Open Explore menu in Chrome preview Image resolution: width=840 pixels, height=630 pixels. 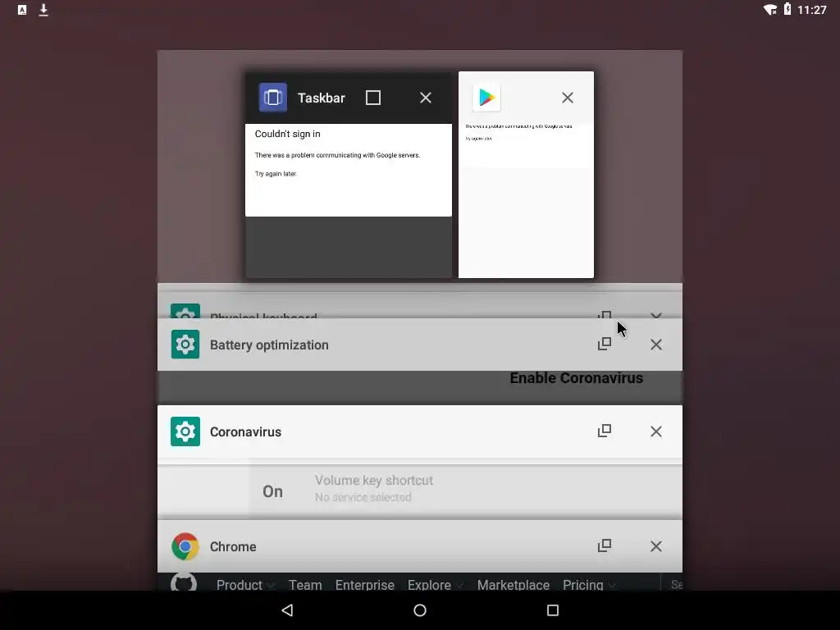[x=435, y=585]
